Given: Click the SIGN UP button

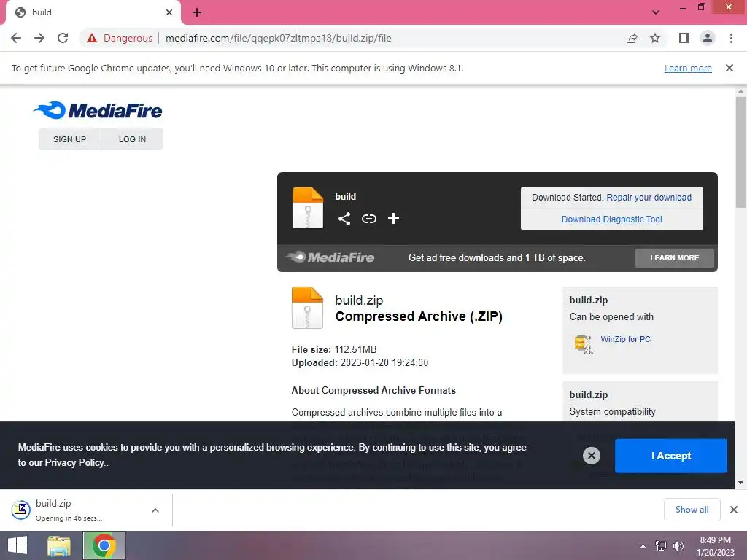Looking at the screenshot, I should 69,139.
